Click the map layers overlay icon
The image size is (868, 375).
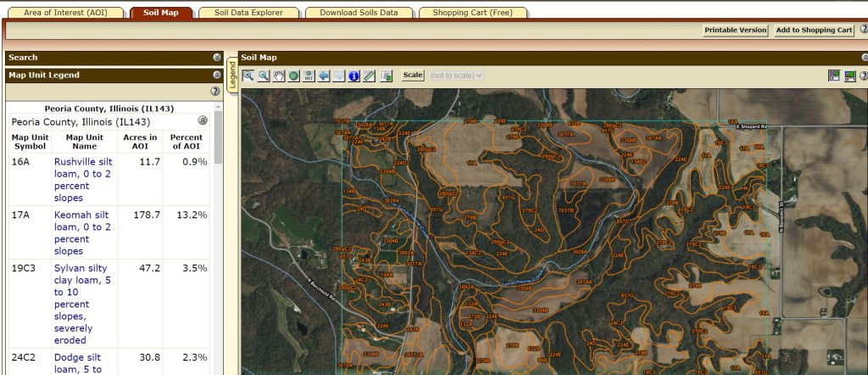(387, 76)
